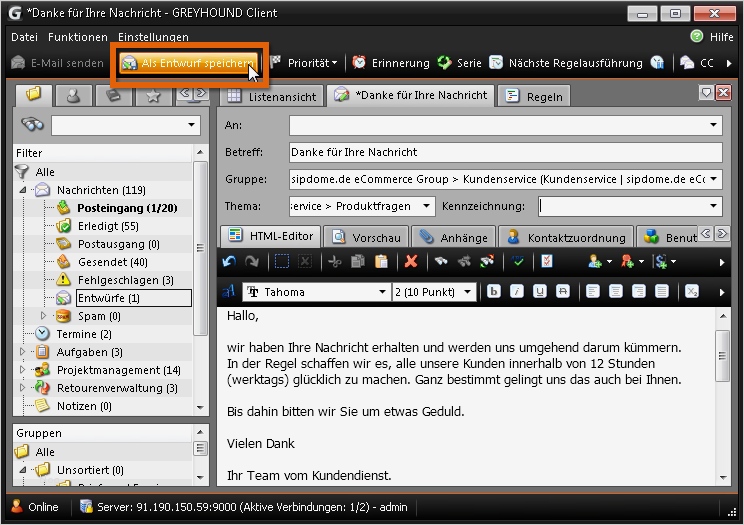Click the binoculars search icon in editor toolbar
The image size is (744, 525).
441,262
